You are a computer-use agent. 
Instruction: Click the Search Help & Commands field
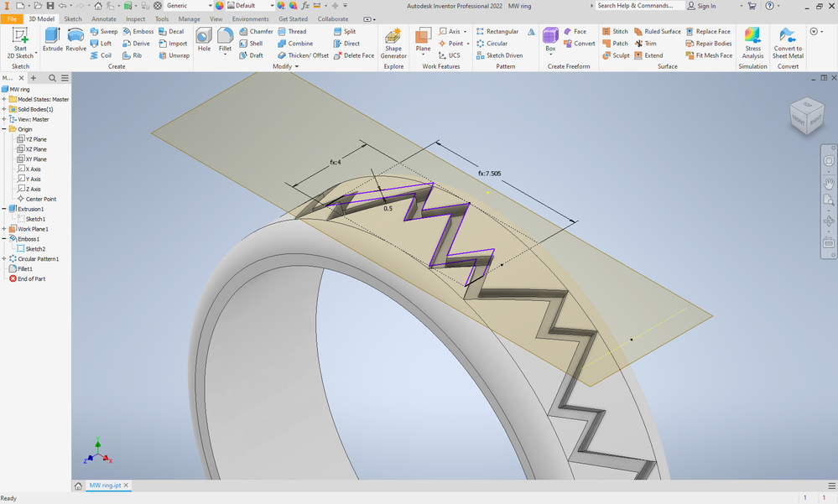click(639, 5)
